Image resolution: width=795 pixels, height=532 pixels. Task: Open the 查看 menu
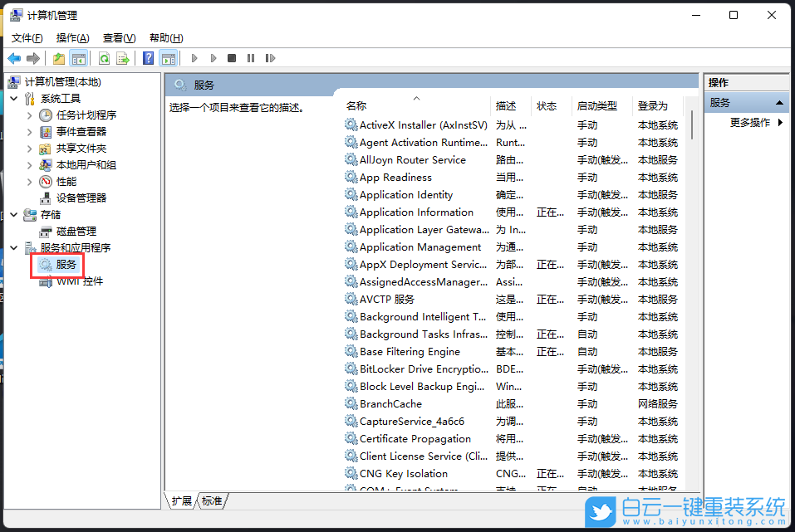[118, 37]
